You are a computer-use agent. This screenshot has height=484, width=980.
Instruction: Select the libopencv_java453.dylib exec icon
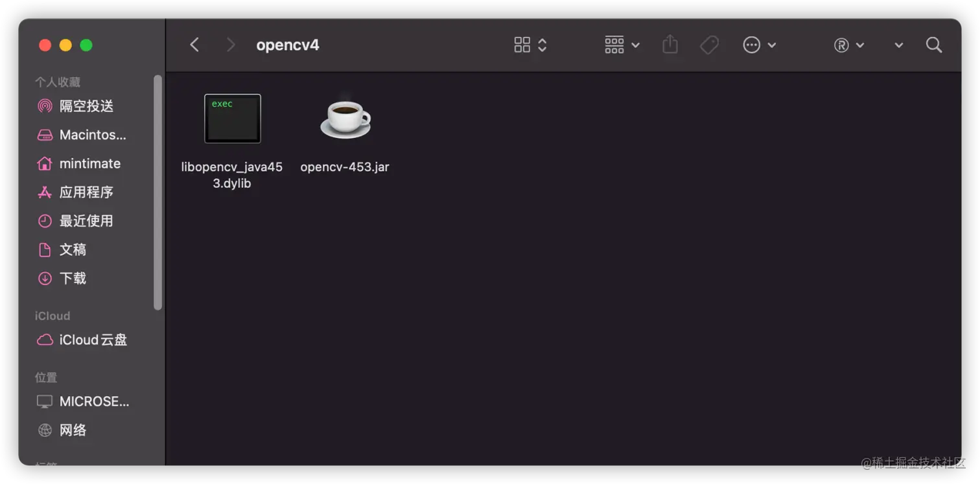point(233,119)
